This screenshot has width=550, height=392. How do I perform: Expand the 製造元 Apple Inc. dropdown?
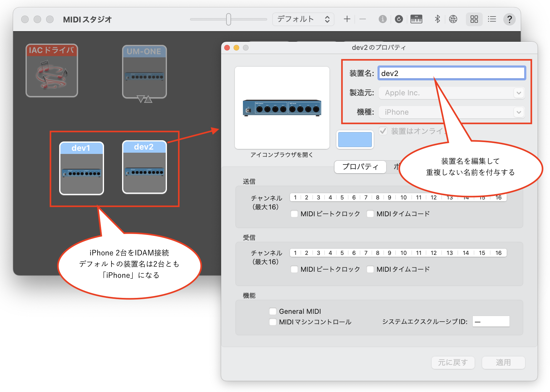[x=519, y=93]
